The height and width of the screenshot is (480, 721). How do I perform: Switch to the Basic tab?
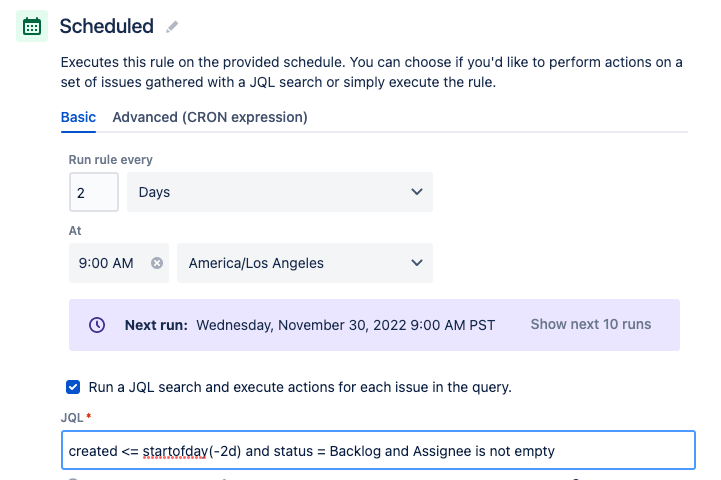pos(78,117)
